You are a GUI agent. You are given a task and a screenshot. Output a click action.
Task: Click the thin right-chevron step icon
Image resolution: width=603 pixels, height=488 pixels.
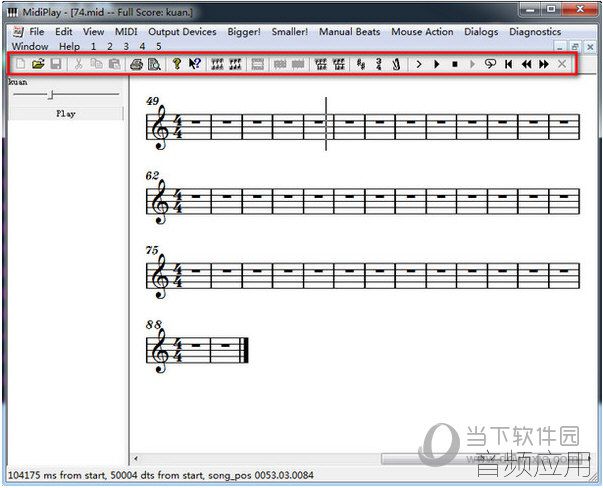(x=419, y=64)
